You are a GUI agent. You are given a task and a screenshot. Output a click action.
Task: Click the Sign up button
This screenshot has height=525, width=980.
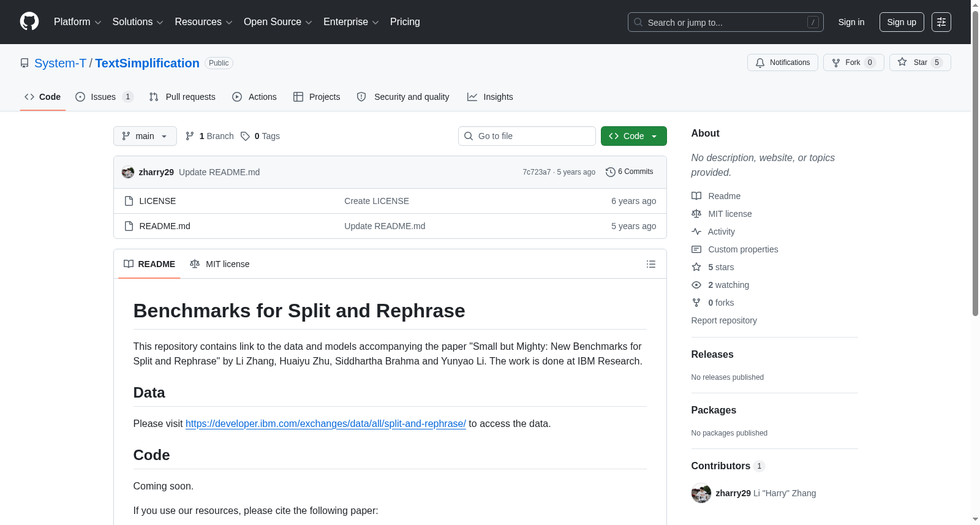pos(902,22)
